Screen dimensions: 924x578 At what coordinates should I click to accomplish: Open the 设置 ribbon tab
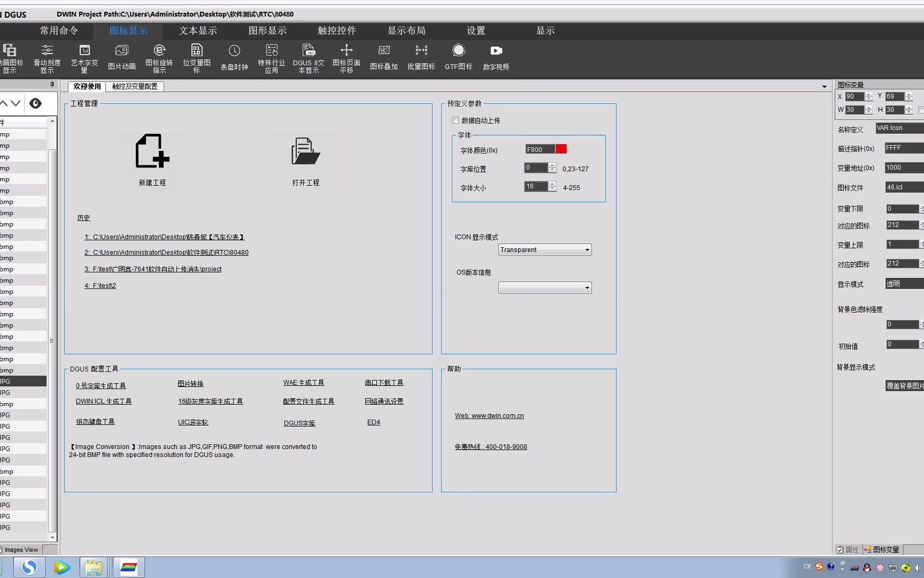476,31
